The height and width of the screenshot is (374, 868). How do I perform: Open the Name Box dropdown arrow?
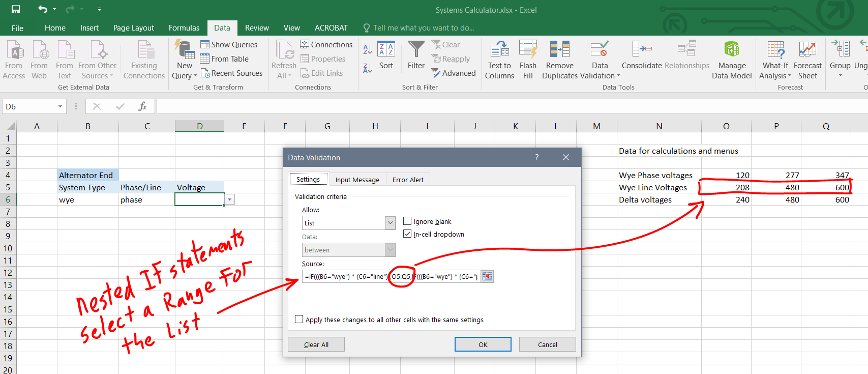60,106
